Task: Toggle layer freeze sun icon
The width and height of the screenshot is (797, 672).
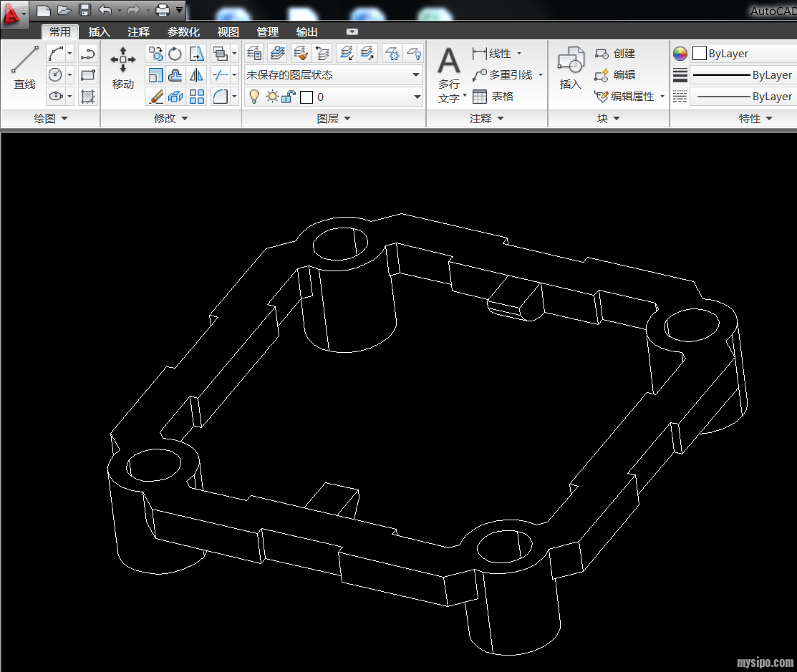Action: click(271, 97)
